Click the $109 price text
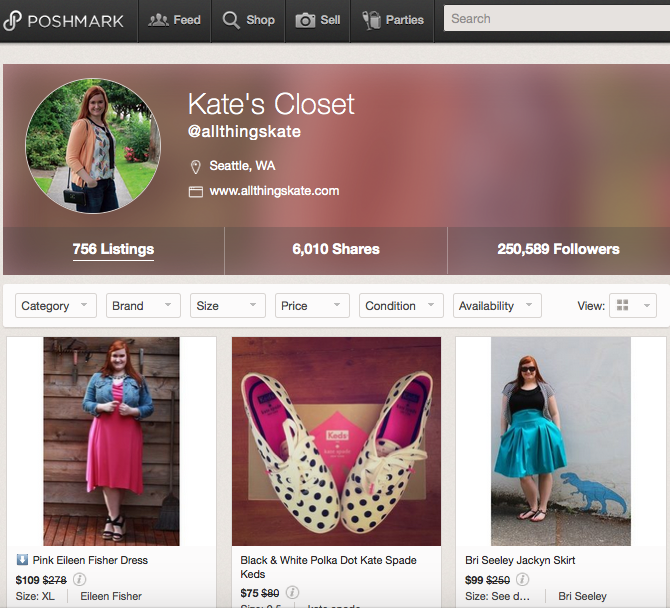This screenshot has height=608, width=670. coord(27,580)
